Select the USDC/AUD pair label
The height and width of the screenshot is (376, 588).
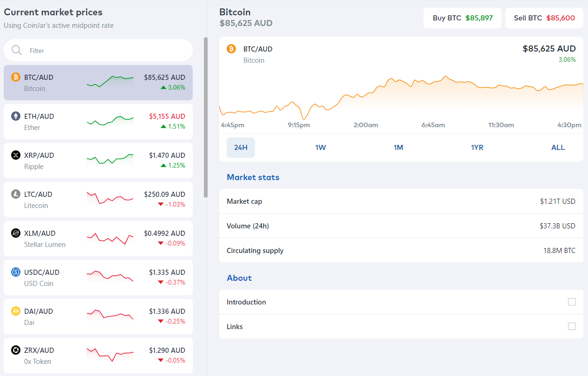coord(42,272)
